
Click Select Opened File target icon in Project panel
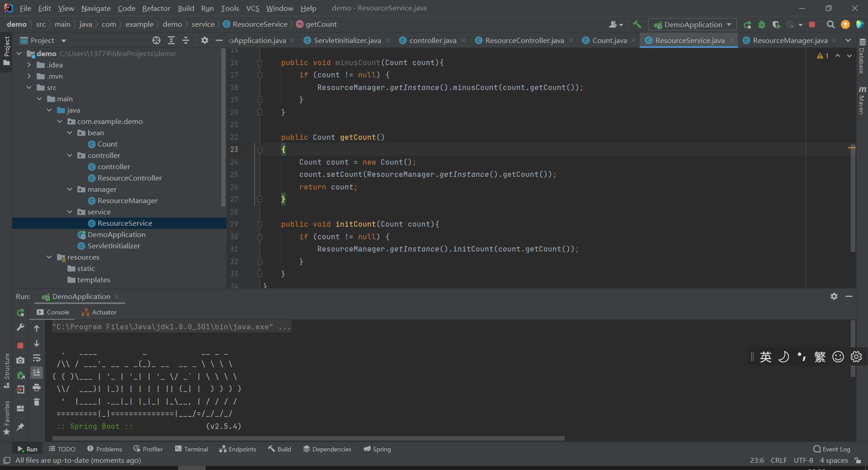tap(156, 40)
